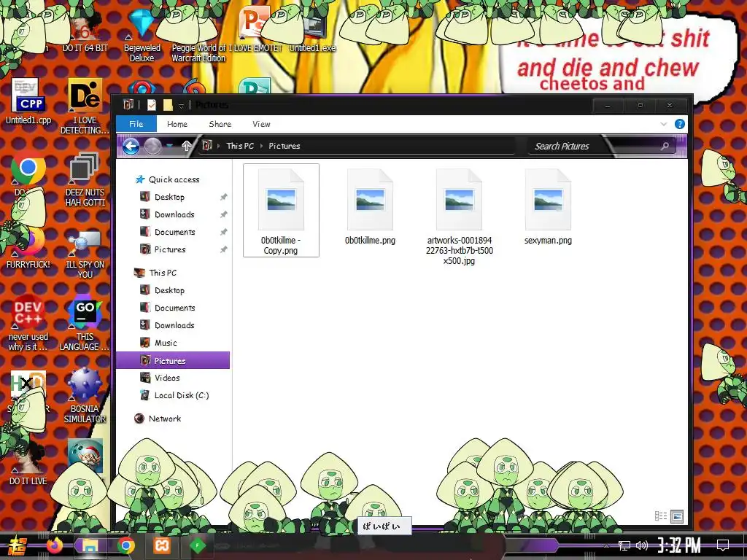This screenshot has width=747, height=560.
Task: Open Local Disk (C:) in navigation
Action: (174, 395)
